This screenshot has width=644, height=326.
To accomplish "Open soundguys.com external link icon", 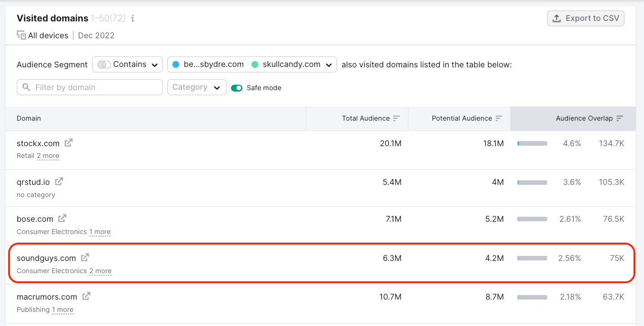I will click(85, 258).
